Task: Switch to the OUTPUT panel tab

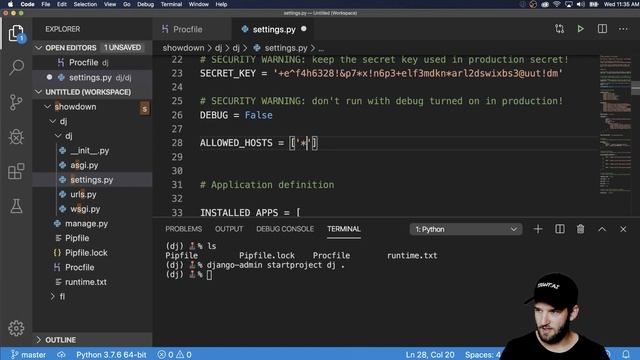Action: click(229, 229)
